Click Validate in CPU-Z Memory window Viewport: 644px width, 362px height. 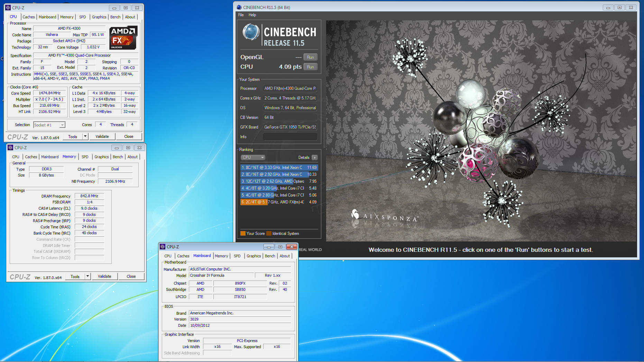[105, 276]
